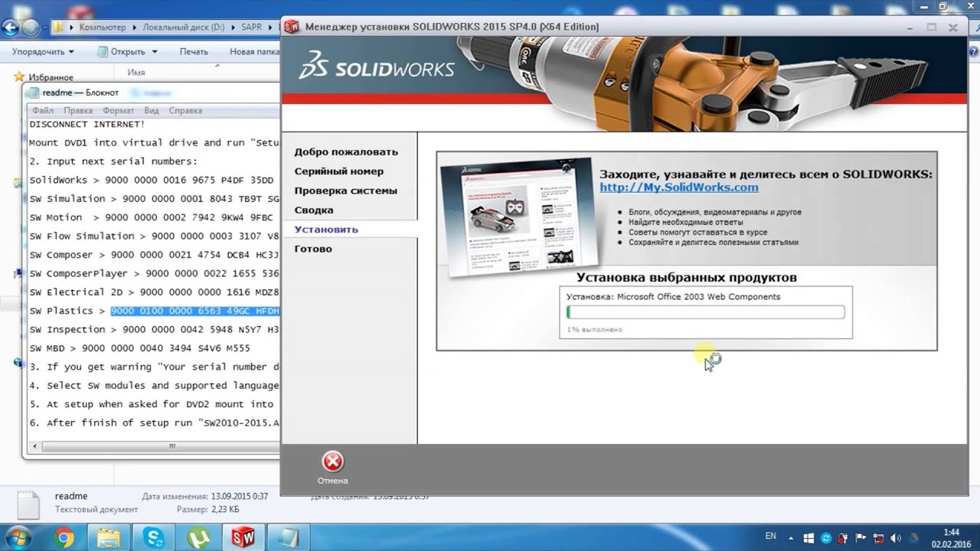The image size is (980, 551).
Task: Click the Windows logo tray icon
Action: (x=809, y=538)
